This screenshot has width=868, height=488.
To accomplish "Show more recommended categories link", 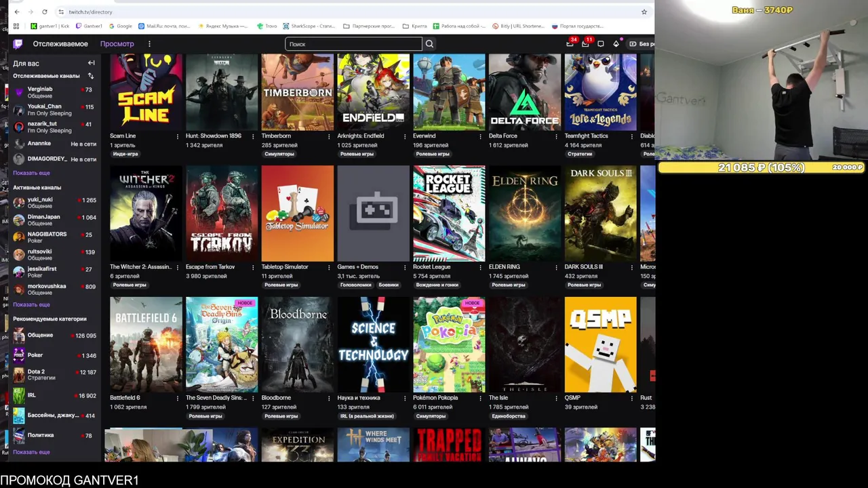I will pos(31,452).
